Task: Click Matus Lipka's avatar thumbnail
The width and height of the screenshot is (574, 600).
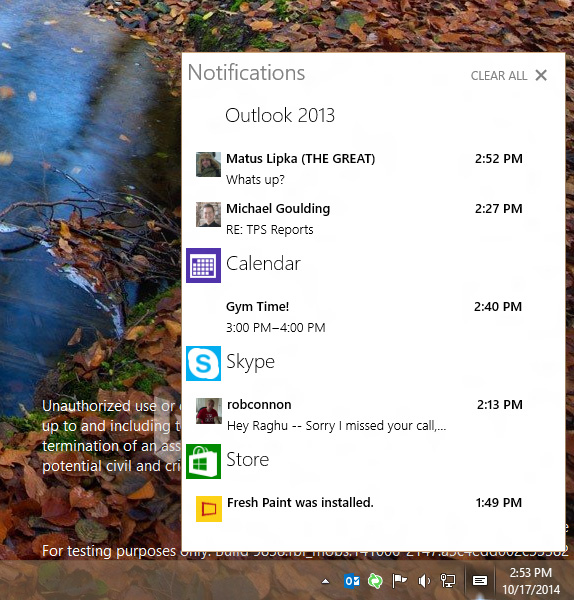Action: tap(209, 165)
